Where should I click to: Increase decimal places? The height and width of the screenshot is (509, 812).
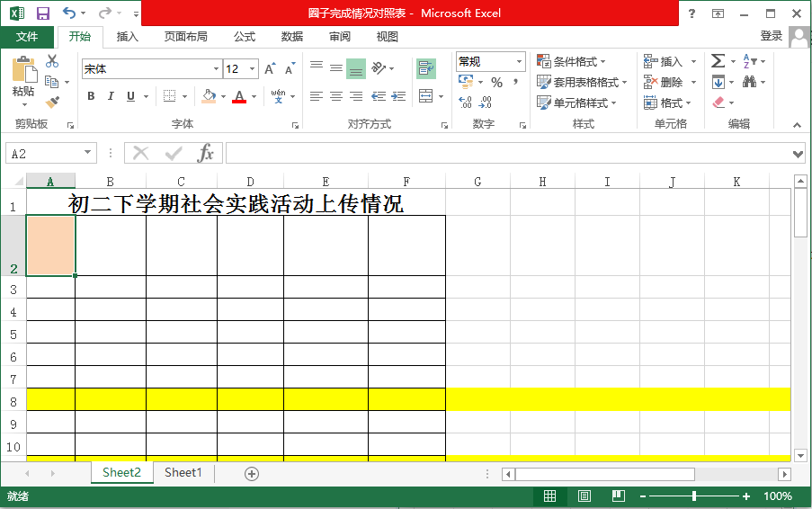(x=466, y=103)
